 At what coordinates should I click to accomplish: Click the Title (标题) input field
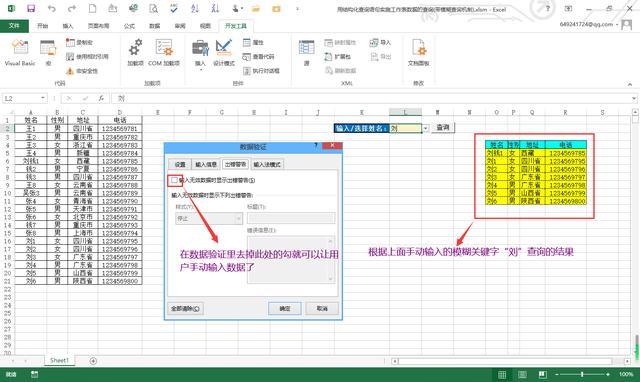pos(291,218)
